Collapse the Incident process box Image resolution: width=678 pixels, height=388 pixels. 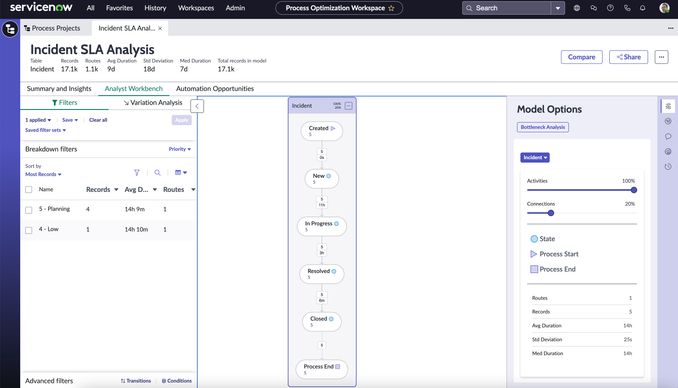coord(349,106)
